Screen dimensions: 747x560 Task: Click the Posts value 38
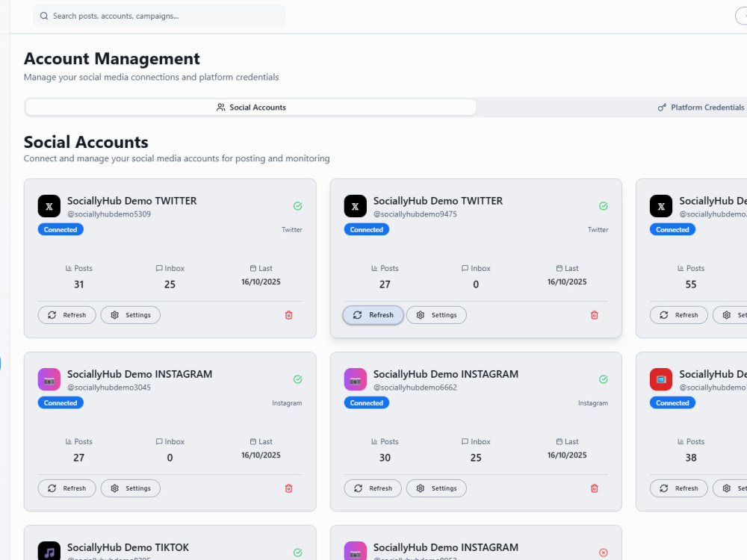pos(691,458)
